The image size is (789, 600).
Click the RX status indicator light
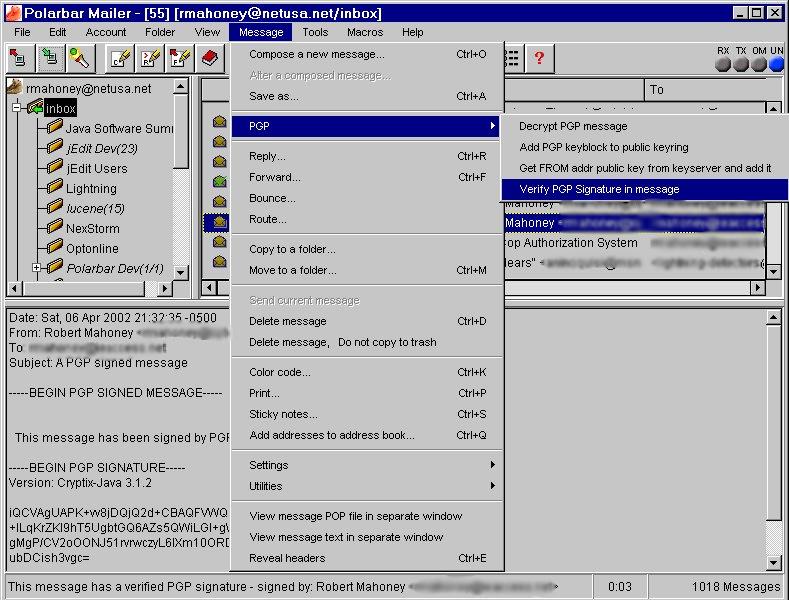pyautogui.click(x=723, y=65)
